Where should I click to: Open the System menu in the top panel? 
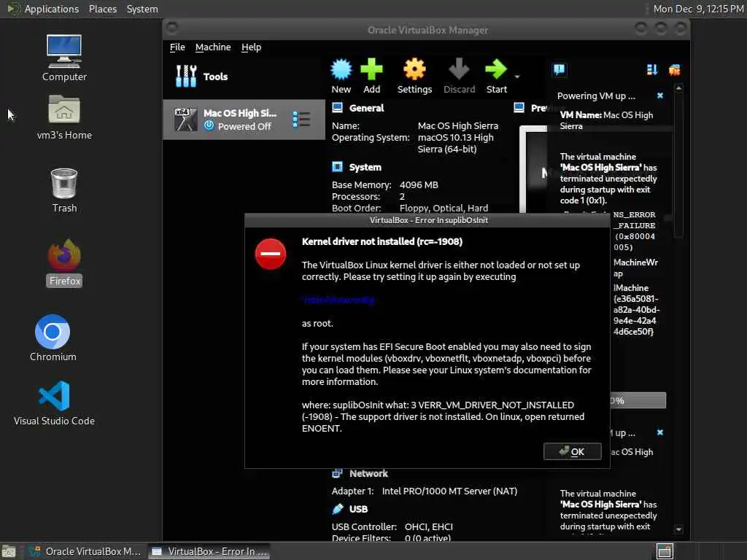point(142,9)
